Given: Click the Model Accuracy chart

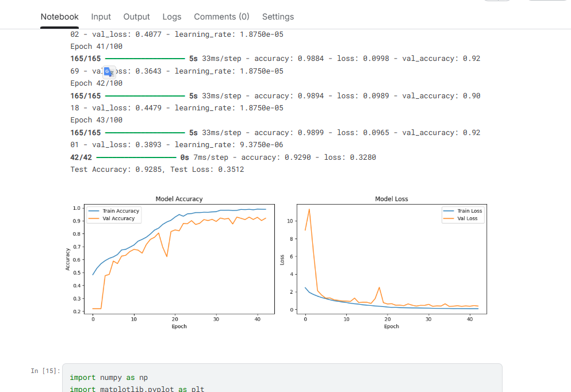Looking at the screenshot, I should pyautogui.click(x=179, y=259).
